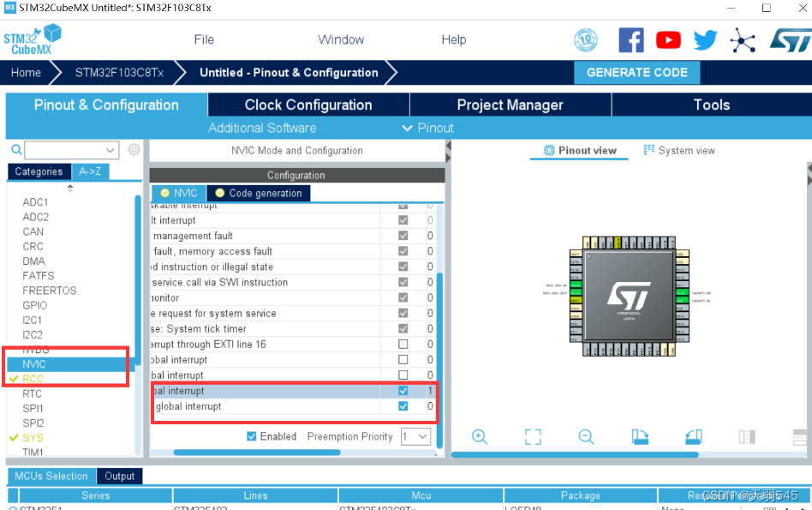Click the STM32CubeMX logo
The height and width of the screenshot is (510, 812).
click(x=32, y=40)
